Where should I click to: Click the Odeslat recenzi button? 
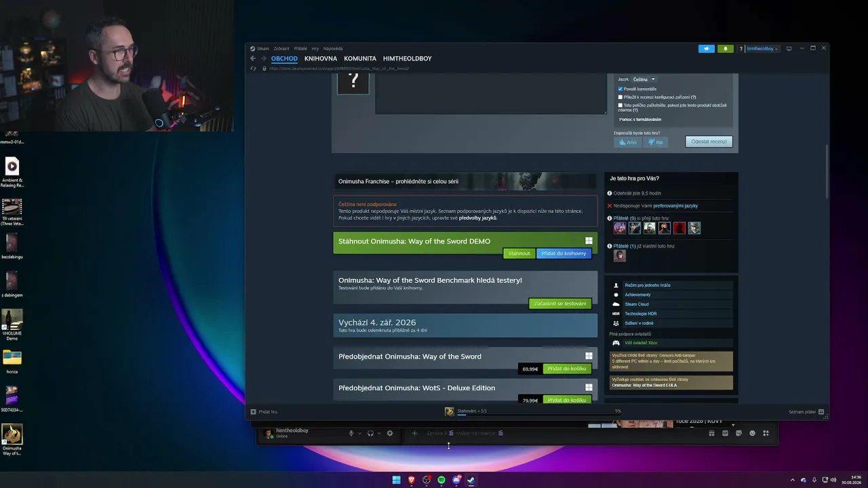point(709,142)
